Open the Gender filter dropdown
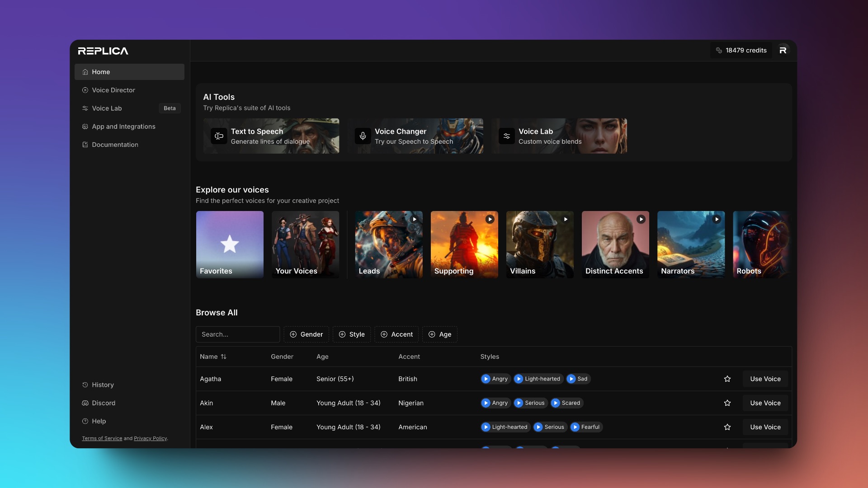 [306, 334]
